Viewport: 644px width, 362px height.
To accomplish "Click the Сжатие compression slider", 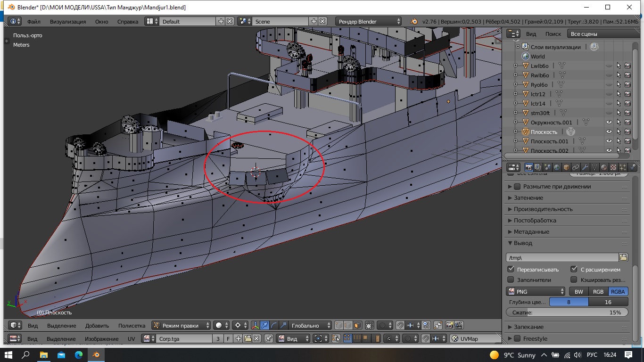I will 567,312.
